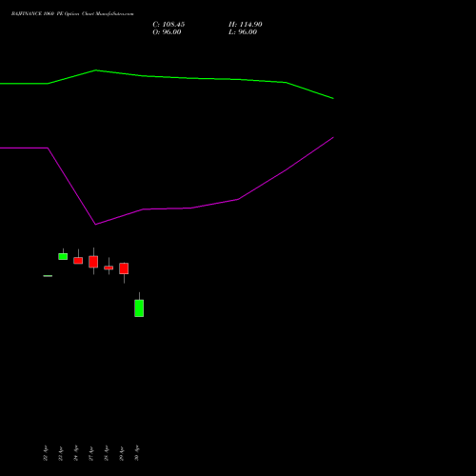Select the small thin red candle
476x476 pixels.
click(109, 268)
